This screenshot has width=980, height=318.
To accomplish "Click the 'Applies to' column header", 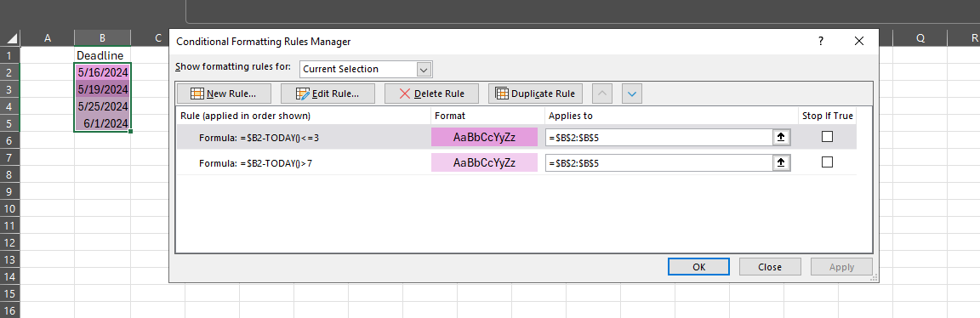I will [x=671, y=116].
